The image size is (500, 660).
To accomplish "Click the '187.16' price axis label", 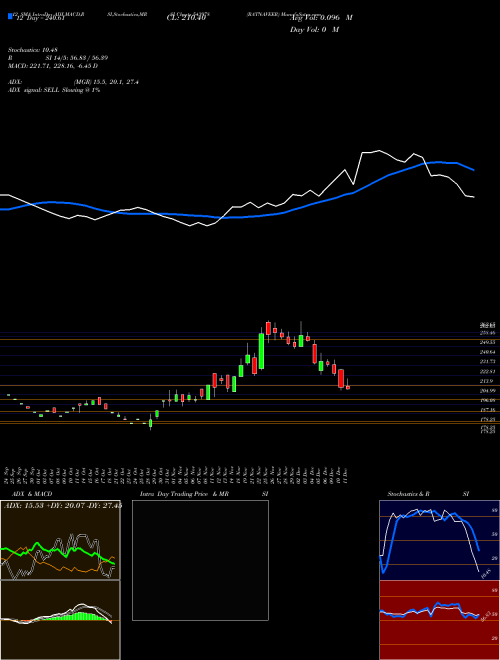I will coord(488,410).
